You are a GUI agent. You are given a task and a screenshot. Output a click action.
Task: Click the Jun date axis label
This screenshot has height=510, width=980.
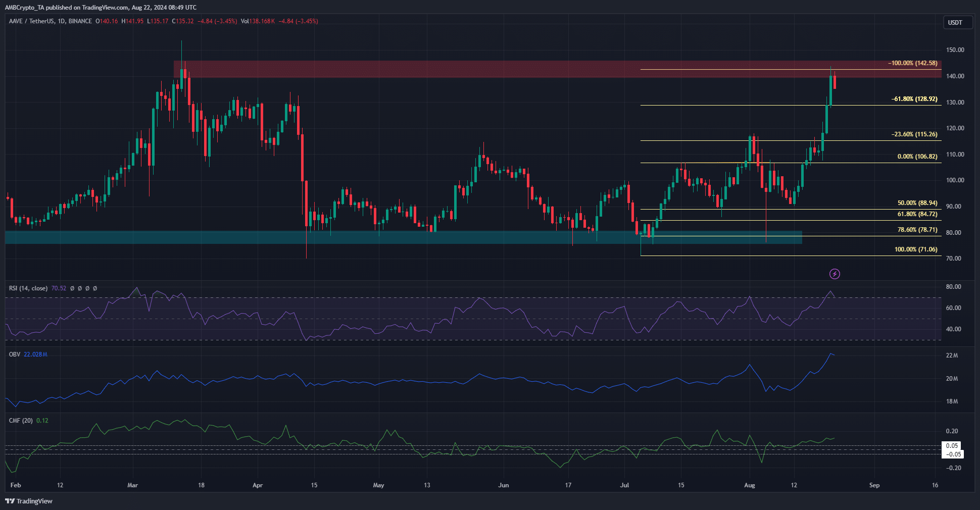(x=503, y=485)
